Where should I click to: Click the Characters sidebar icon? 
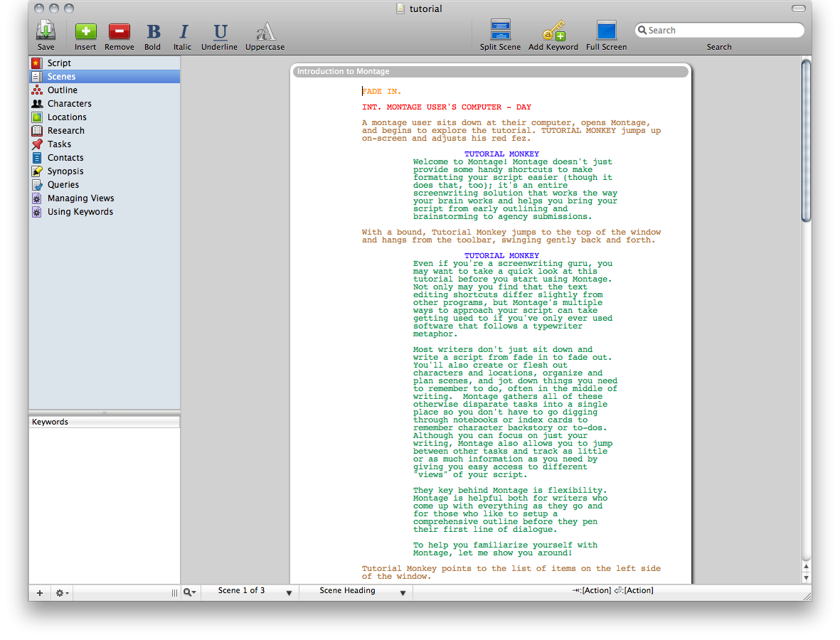tap(37, 103)
